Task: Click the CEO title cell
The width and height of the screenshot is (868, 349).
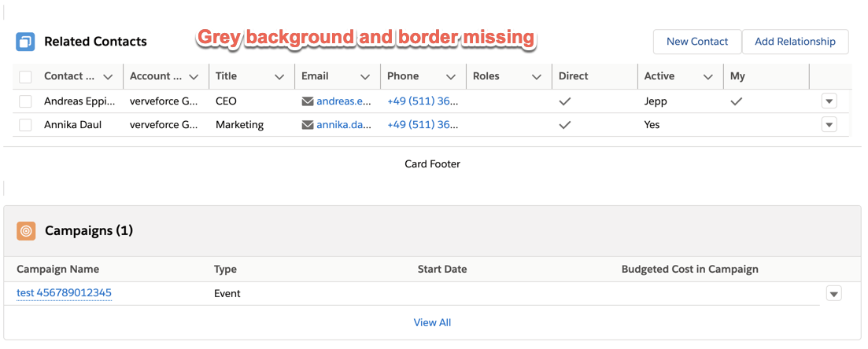Action: 226,101
